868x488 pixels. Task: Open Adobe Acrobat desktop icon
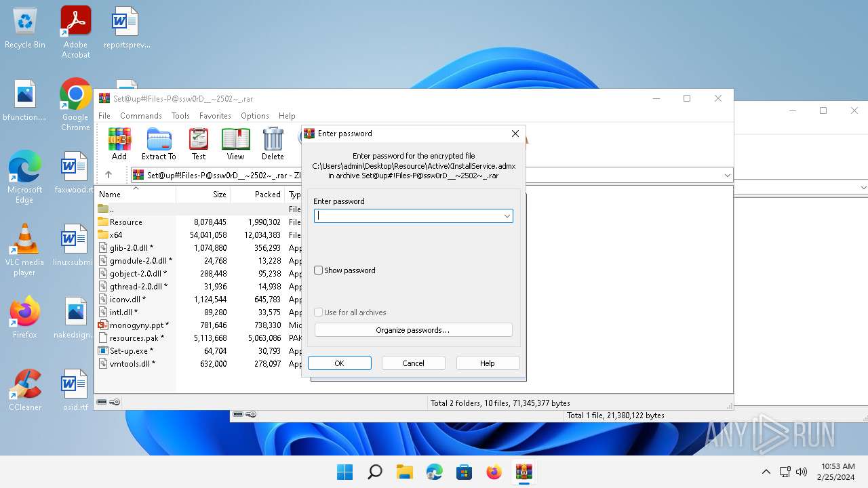[x=76, y=32]
